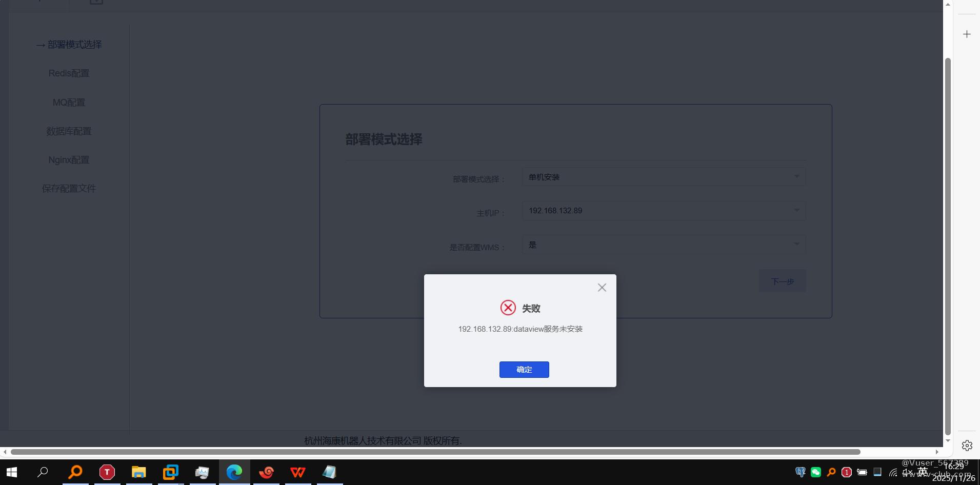Click the scroll-down arrow of the vertical scrollbar

pyautogui.click(x=948, y=441)
